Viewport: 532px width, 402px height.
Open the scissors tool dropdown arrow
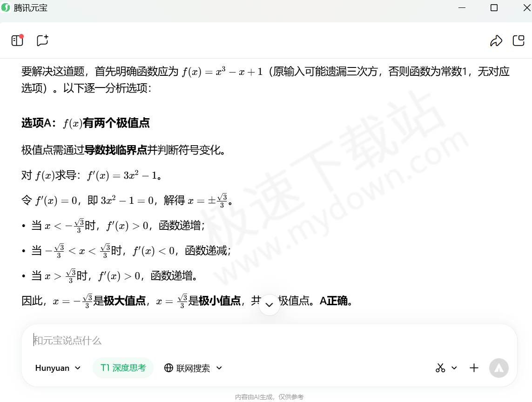[x=454, y=368]
